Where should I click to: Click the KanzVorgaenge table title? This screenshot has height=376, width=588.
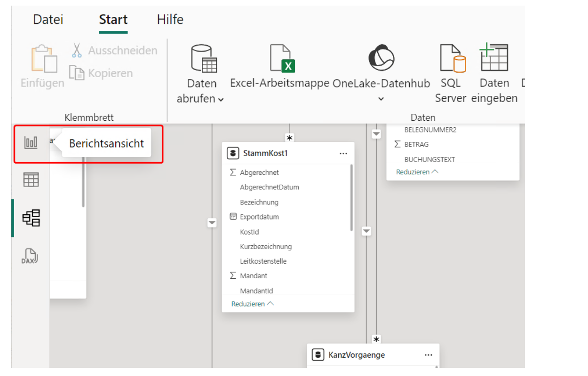pyautogui.click(x=357, y=355)
